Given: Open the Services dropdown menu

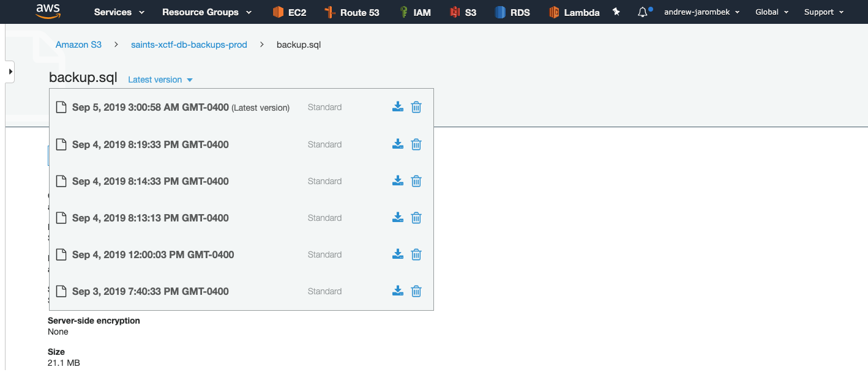Looking at the screenshot, I should click(x=119, y=12).
